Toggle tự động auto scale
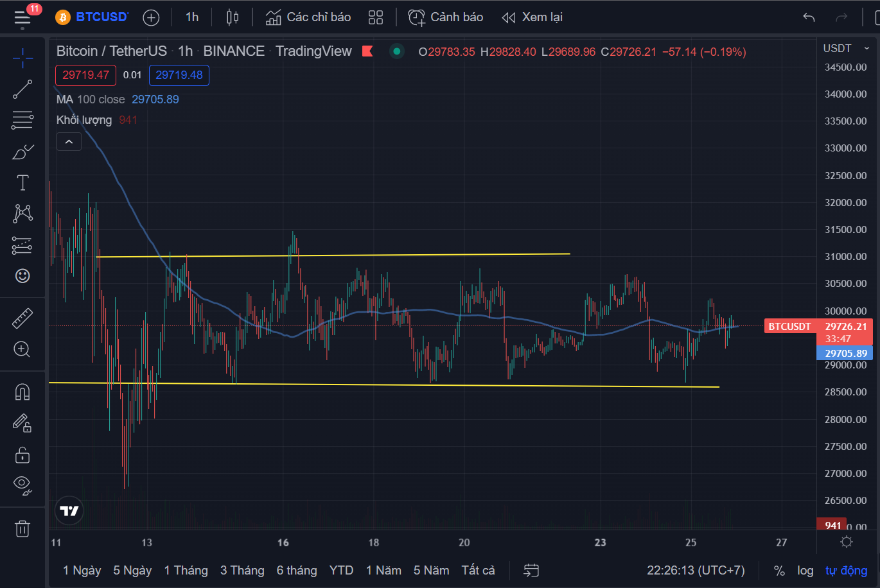 coord(846,570)
